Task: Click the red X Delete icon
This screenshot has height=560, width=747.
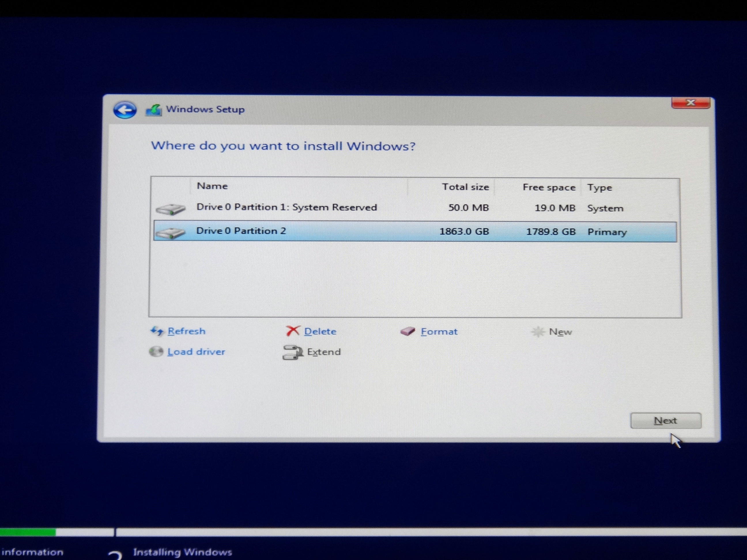Action: pyautogui.click(x=293, y=331)
